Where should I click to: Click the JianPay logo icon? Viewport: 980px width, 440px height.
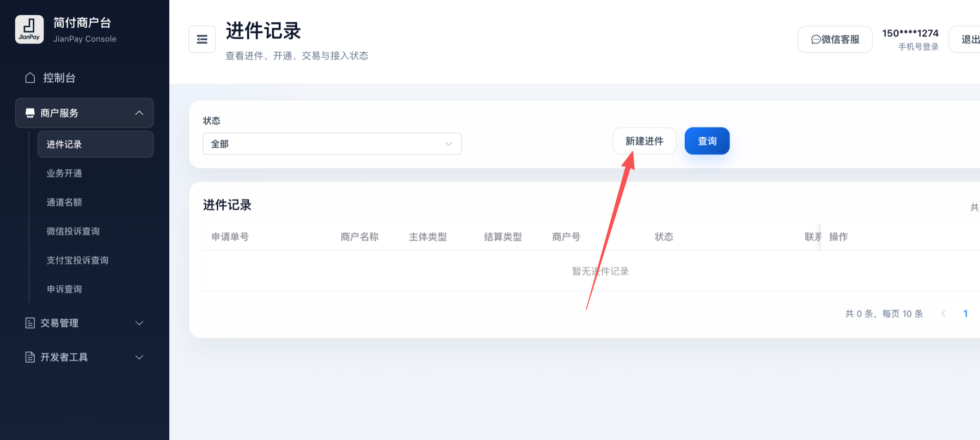click(29, 29)
